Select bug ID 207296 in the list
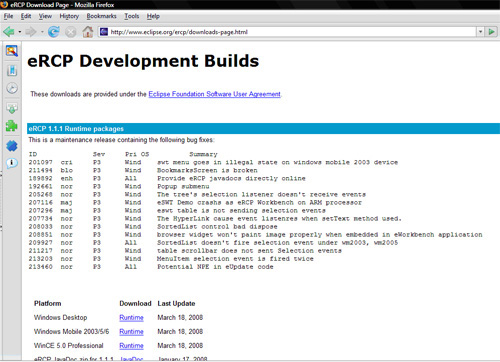The image size is (500, 362). tap(40, 211)
